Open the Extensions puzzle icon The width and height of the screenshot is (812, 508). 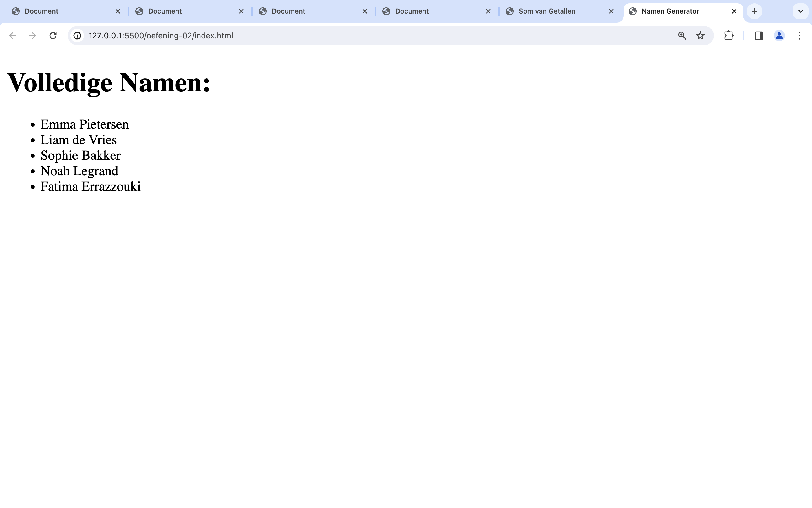(x=729, y=36)
